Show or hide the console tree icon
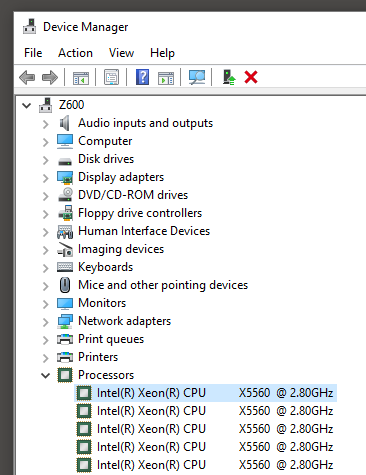366x475 pixels. pos(81,78)
